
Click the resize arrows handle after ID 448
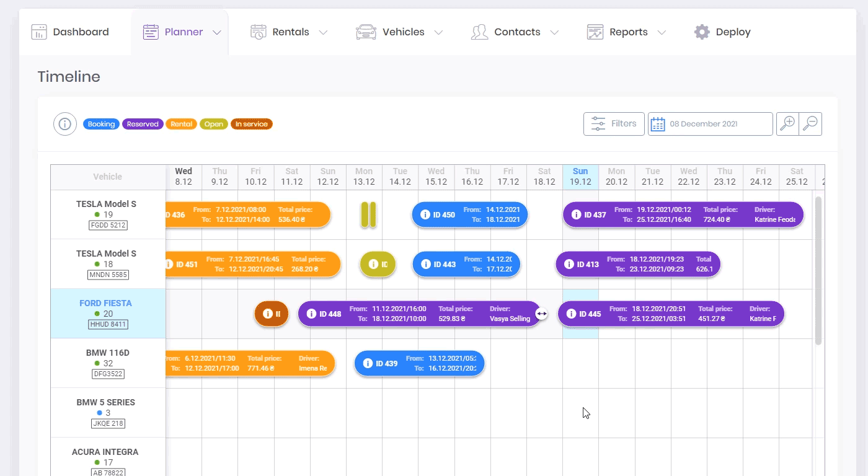coord(542,314)
